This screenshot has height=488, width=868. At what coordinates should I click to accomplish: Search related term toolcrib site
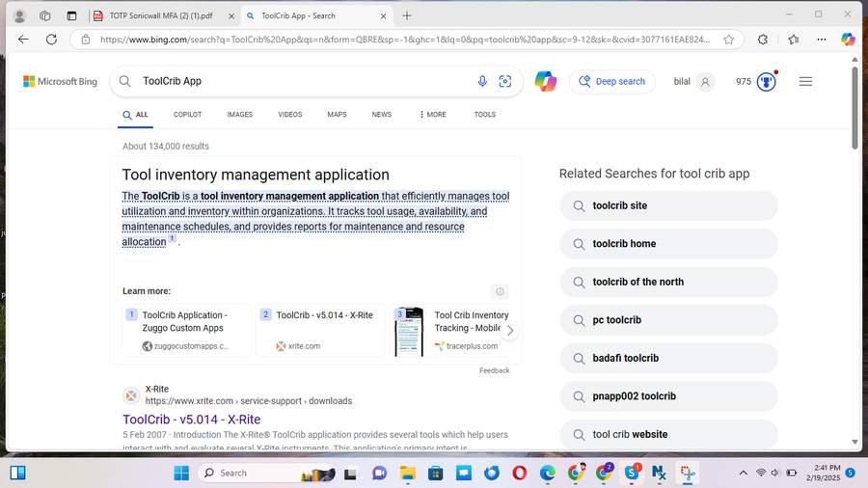point(668,205)
